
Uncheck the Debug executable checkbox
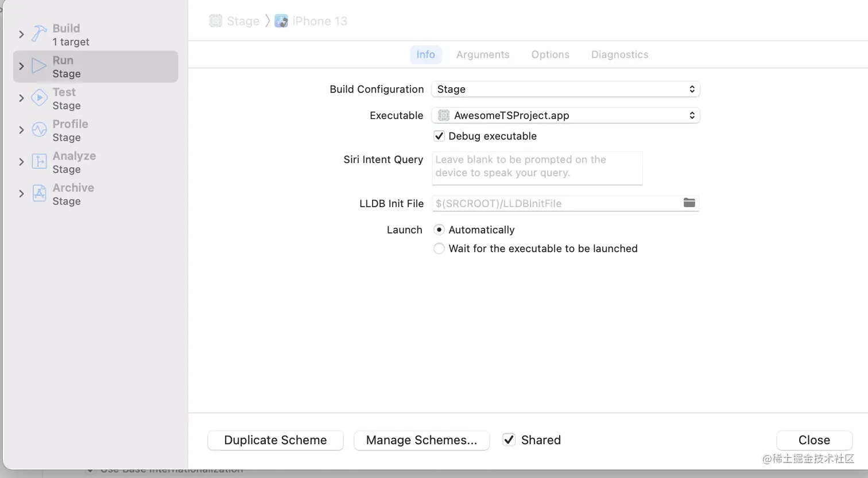(439, 136)
